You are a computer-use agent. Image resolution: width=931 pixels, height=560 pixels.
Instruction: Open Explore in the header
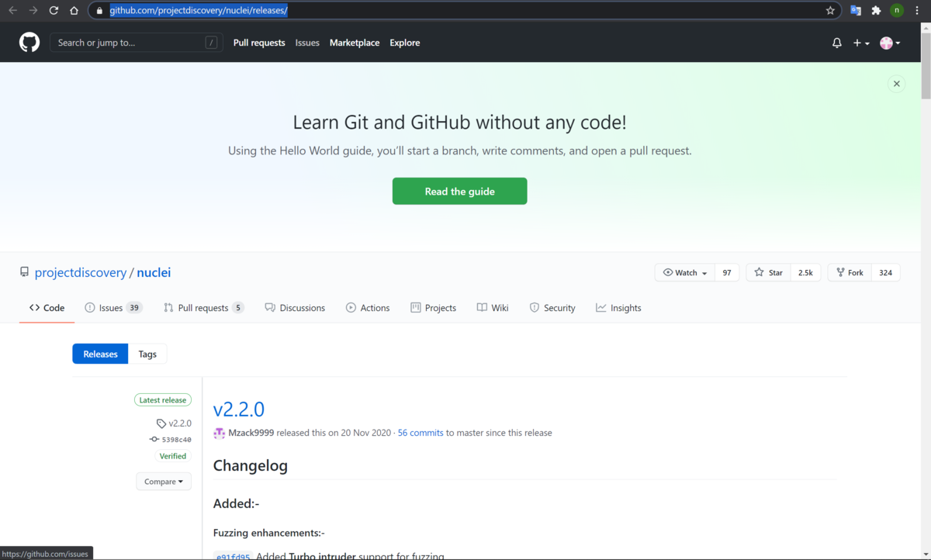pyautogui.click(x=405, y=43)
